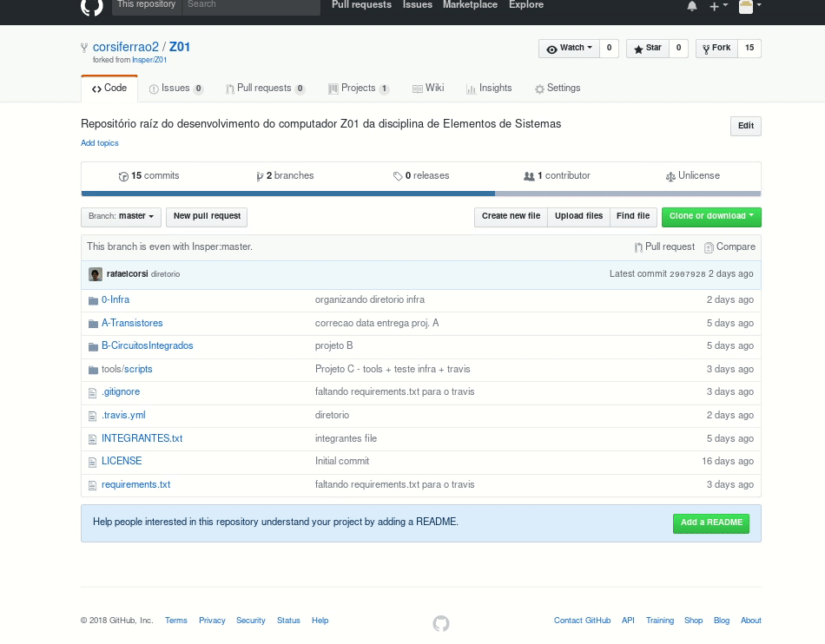This screenshot has height=644, width=825.
Task: Open GitHub home via Octocat logo
Action: pos(91,7)
